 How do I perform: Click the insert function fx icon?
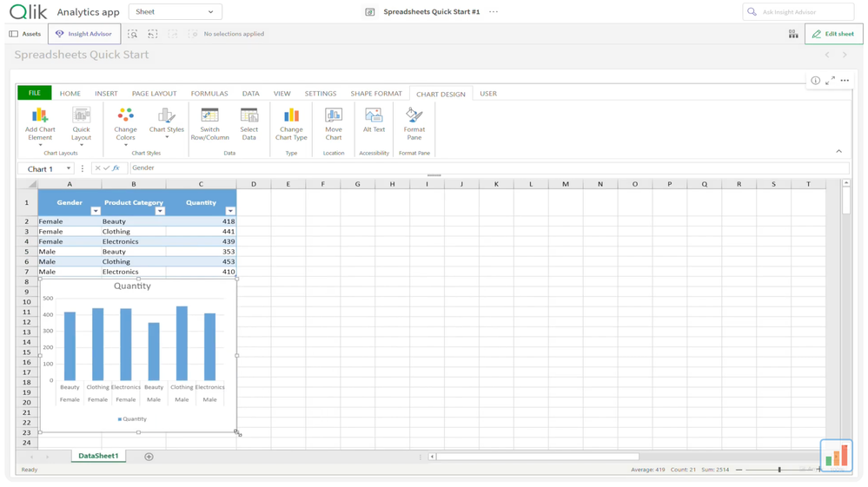116,168
